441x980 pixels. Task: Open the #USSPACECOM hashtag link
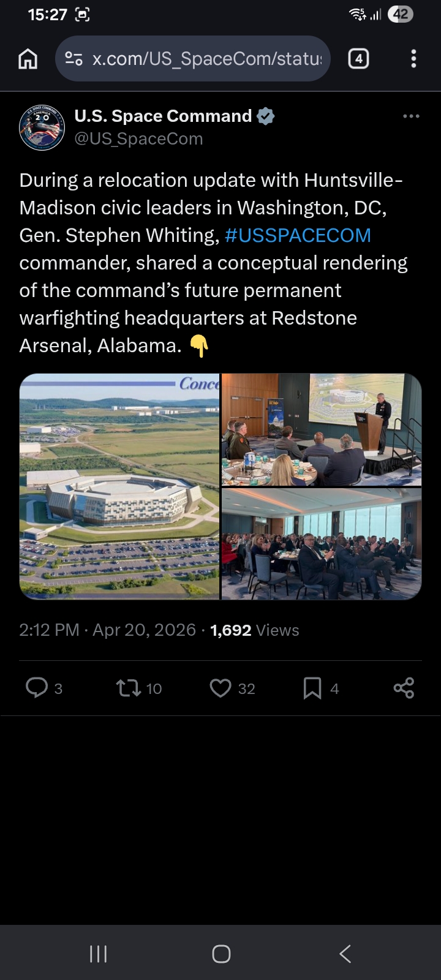298,235
